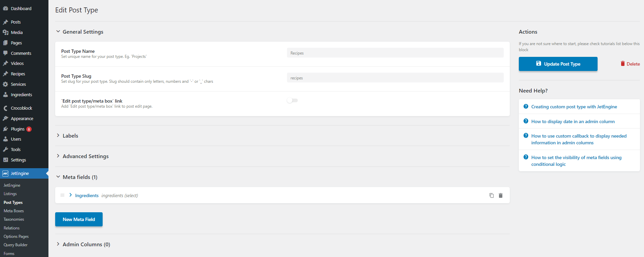Screen dimensions: 644x257
Task: Click the Users icon in sidebar
Action: 5,139
